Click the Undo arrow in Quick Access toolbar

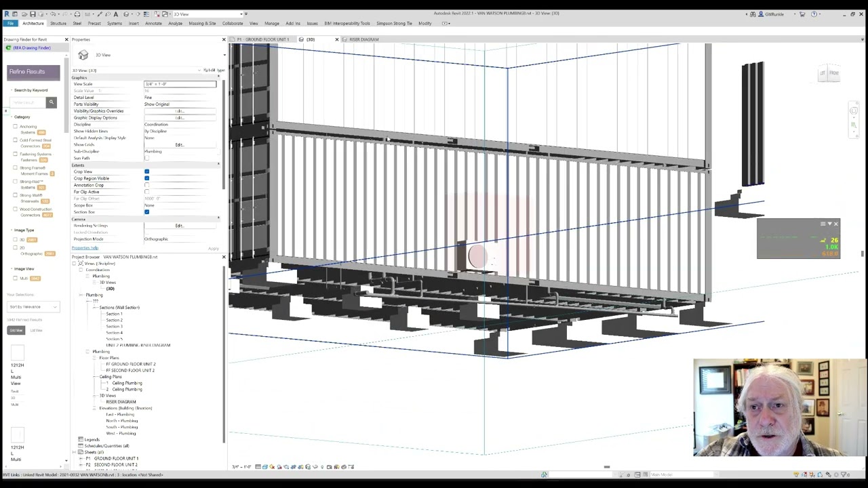coord(53,14)
